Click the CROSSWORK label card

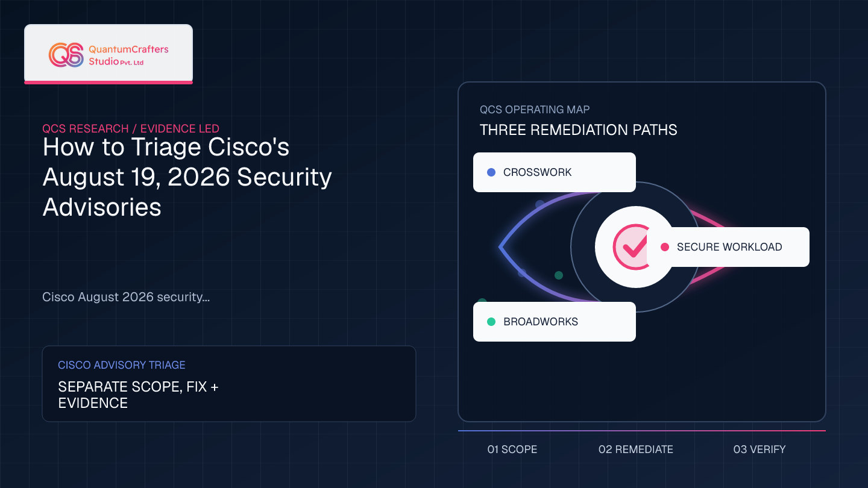click(x=555, y=172)
